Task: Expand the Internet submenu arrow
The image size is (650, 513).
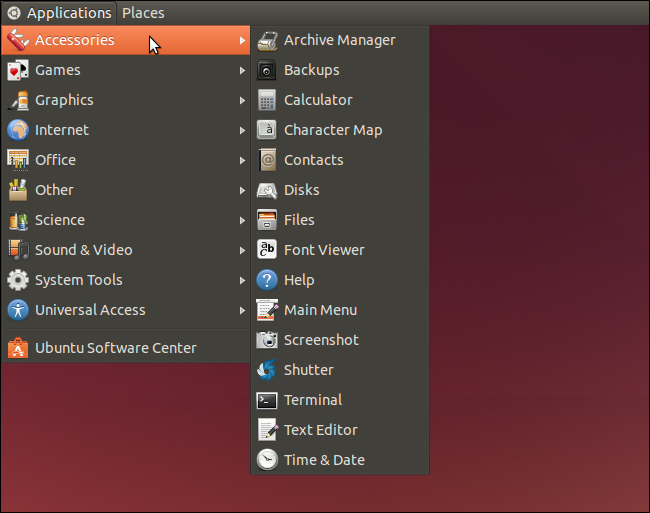Action: click(x=242, y=131)
